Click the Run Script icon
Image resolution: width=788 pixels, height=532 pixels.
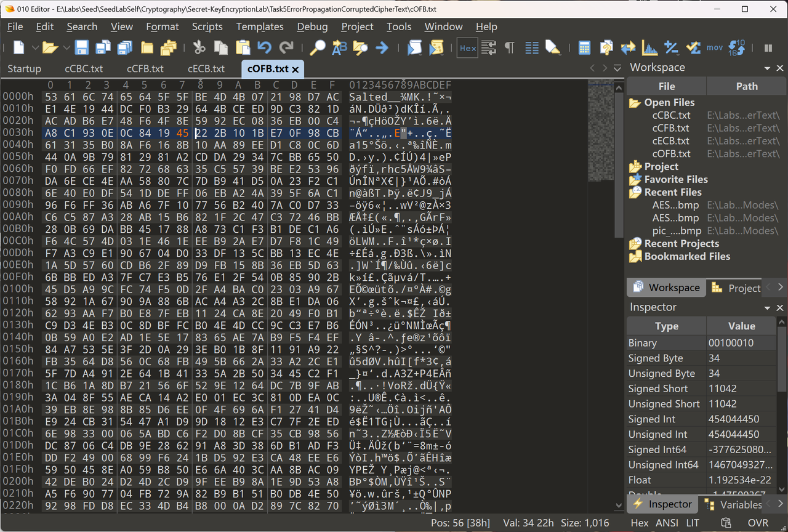(414, 47)
